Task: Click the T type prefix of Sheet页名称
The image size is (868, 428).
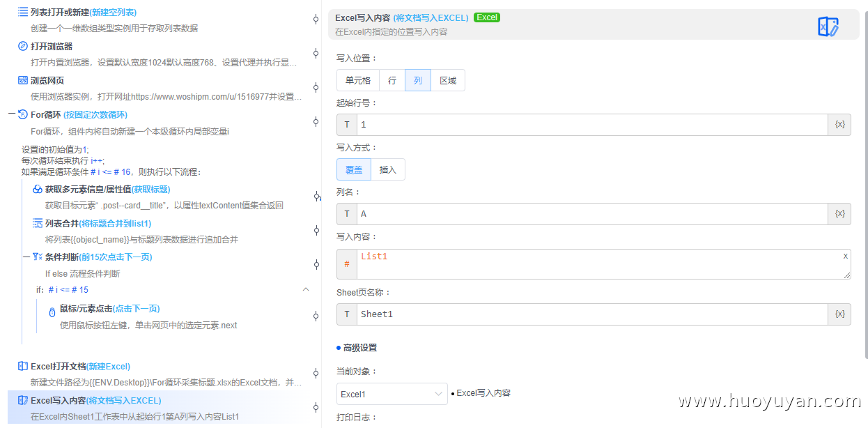Action: pyautogui.click(x=347, y=314)
